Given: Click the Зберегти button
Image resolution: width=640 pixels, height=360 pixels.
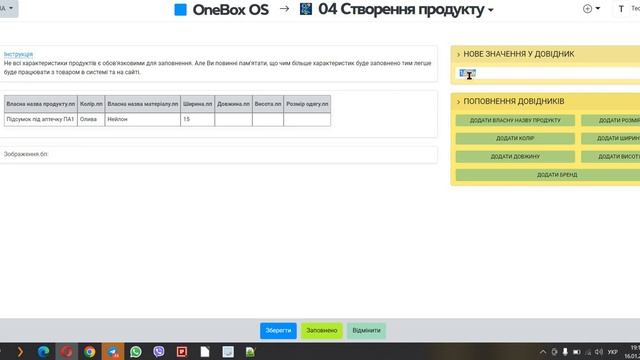Looking at the screenshot, I should pyautogui.click(x=278, y=331).
